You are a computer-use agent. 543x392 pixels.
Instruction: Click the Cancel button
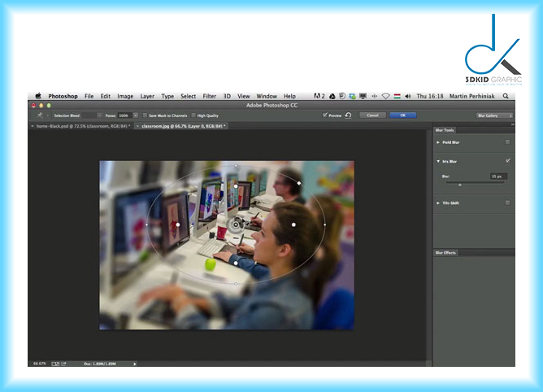pos(373,115)
